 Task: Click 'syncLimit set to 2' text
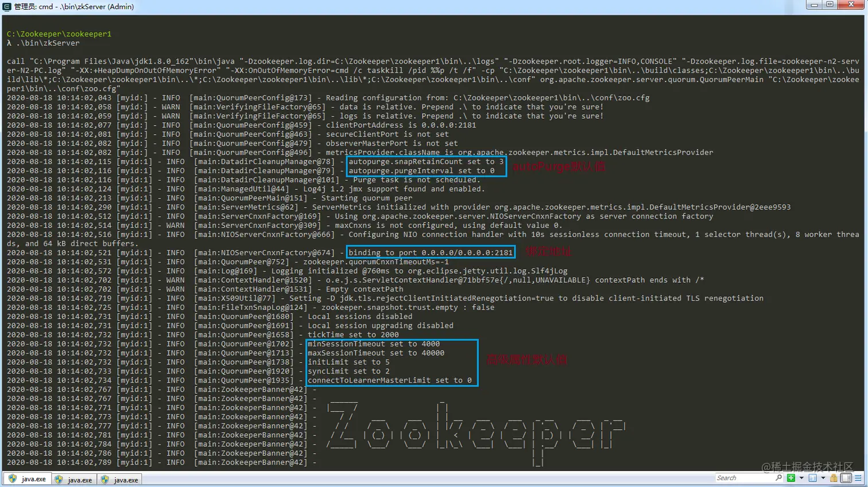(348, 371)
